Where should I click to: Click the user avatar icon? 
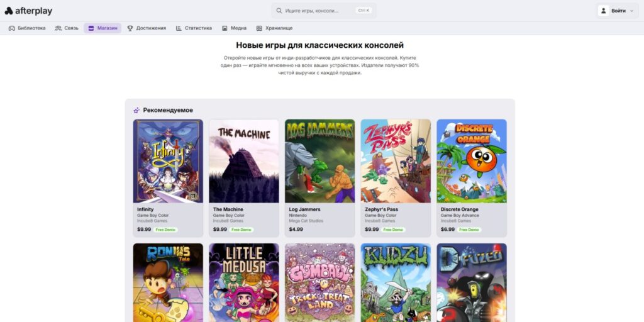click(604, 11)
